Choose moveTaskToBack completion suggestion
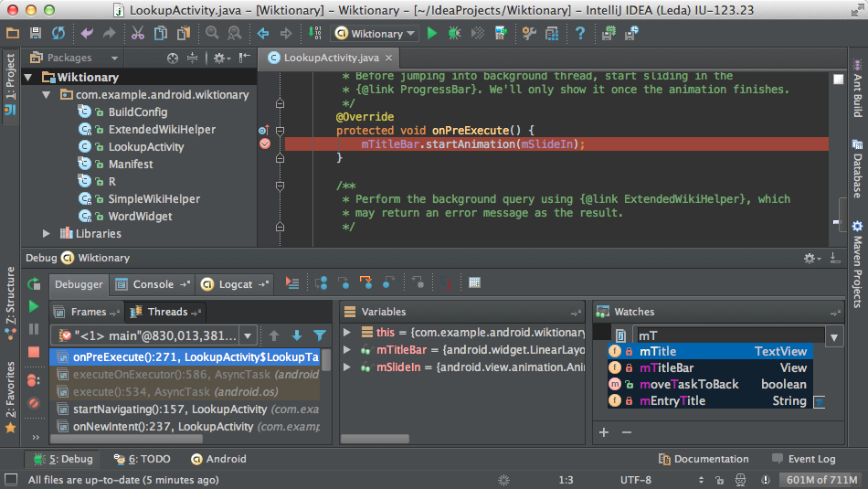The height and width of the screenshot is (489, 868). point(711,384)
